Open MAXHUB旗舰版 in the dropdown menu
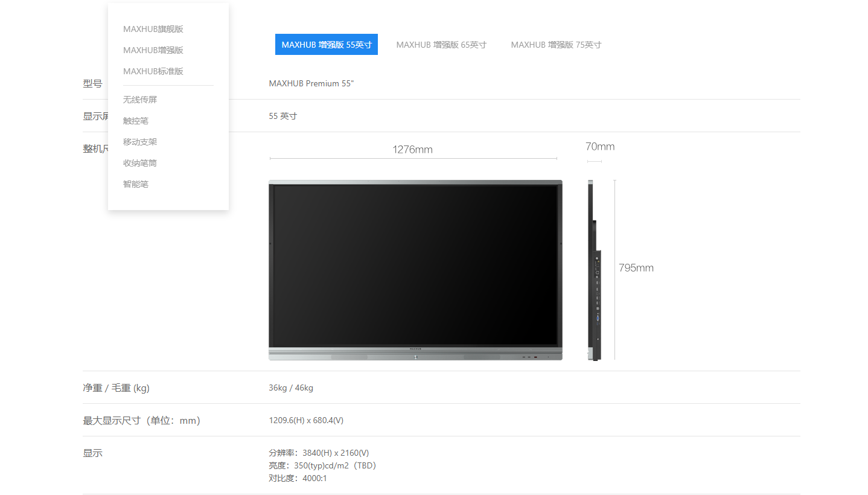 coord(153,29)
